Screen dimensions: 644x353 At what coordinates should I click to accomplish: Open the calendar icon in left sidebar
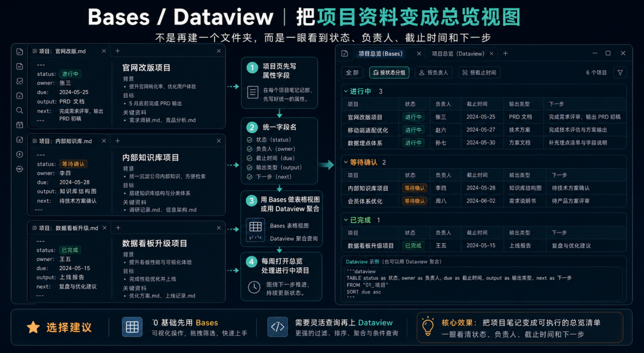click(x=19, y=125)
